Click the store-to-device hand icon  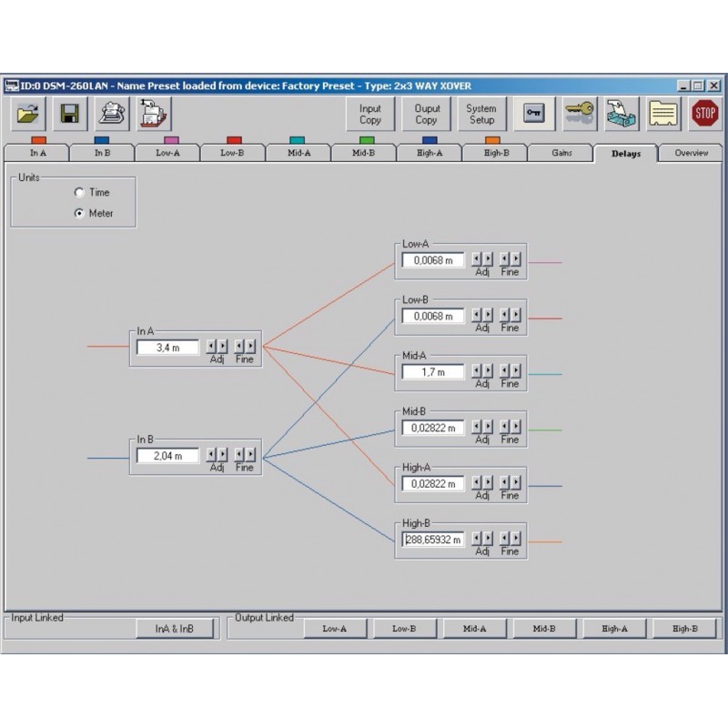[154, 114]
